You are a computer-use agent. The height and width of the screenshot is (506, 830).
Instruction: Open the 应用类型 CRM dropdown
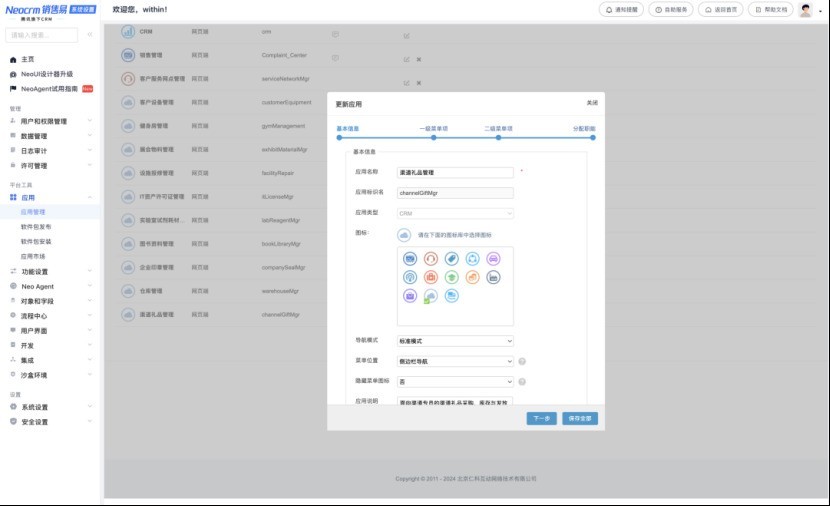tap(455, 213)
